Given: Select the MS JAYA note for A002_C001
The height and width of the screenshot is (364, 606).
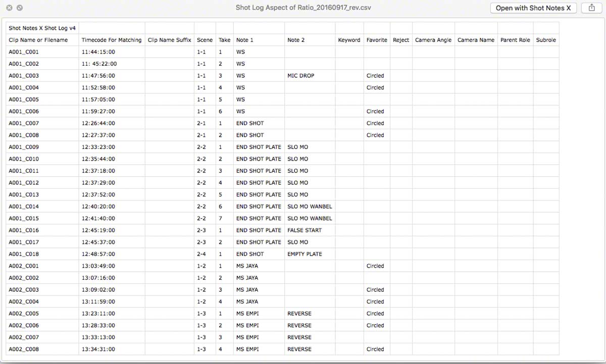Looking at the screenshot, I should tap(259, 266).
